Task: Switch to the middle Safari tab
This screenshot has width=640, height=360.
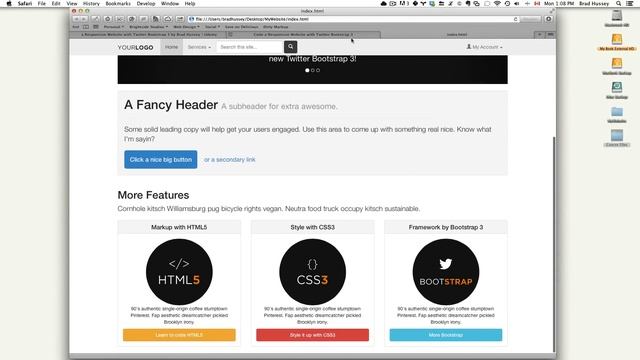Action: (303, 35)
